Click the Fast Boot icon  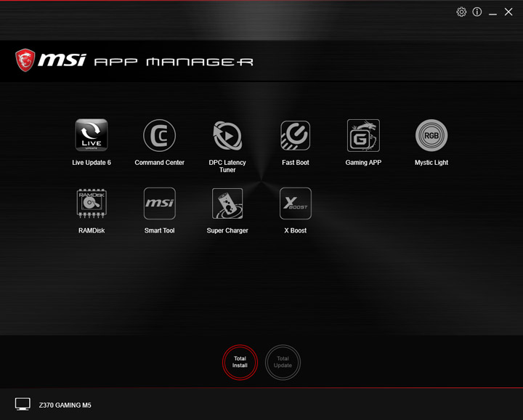pyautogui.click(x=296, y=135)
